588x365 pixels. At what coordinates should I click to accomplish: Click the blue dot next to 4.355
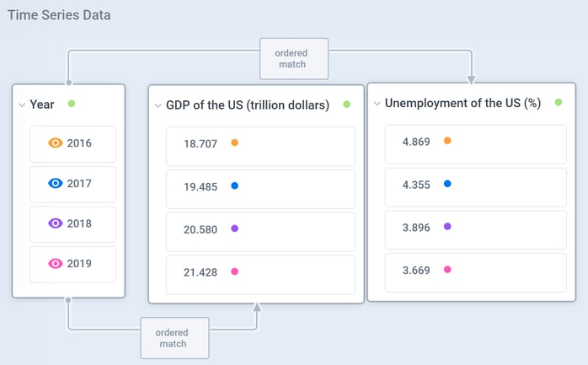click(447, 184)
